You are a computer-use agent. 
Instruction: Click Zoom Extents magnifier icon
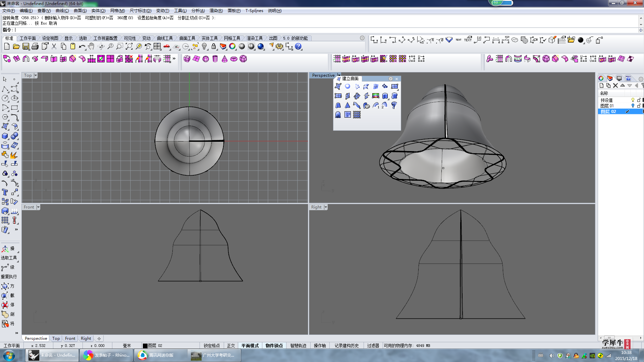[x=129, y=47]
